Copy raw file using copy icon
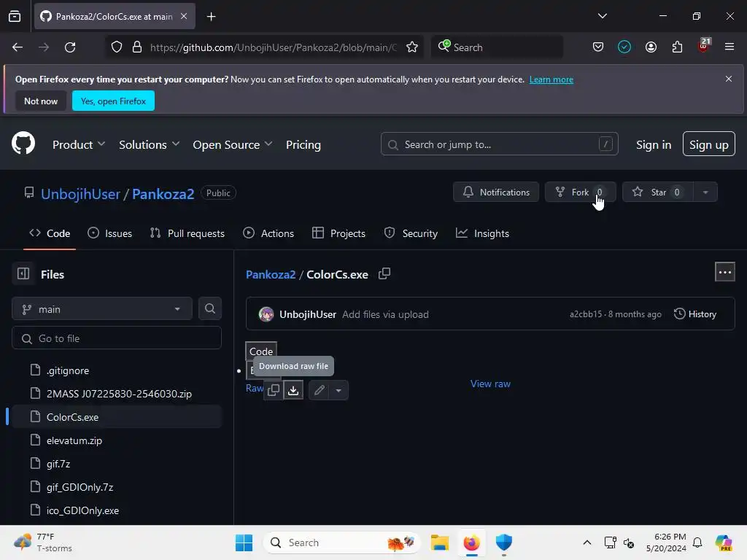The width and height of the screenshot is (747, 560). coord(274,390)
